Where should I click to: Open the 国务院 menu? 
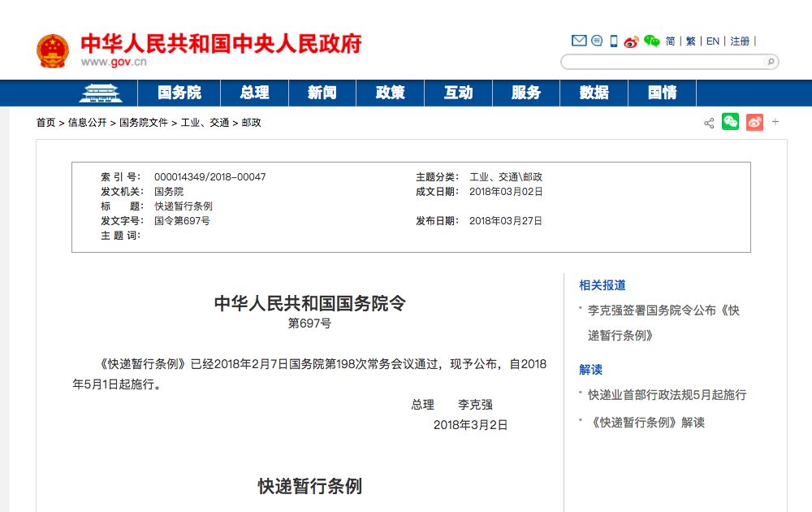point(179,93)
